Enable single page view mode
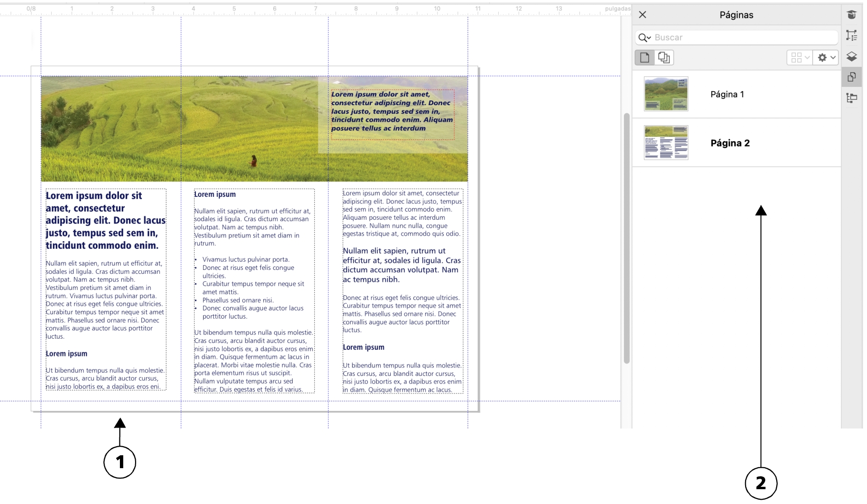 pos(644,58)
